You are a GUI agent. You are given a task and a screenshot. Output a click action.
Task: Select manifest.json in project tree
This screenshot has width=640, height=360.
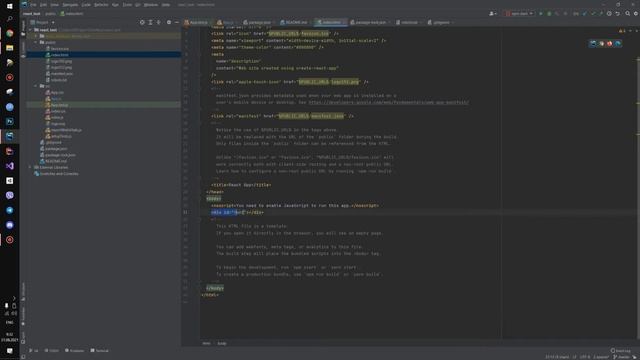(62, 73)
